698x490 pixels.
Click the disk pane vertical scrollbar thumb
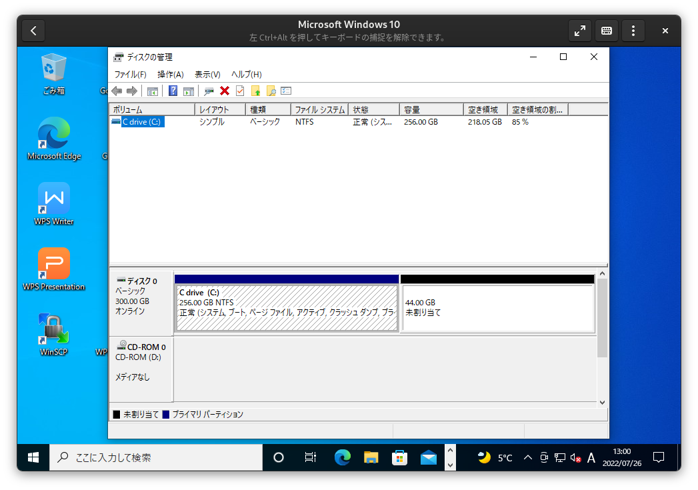(x=602, y=318)
